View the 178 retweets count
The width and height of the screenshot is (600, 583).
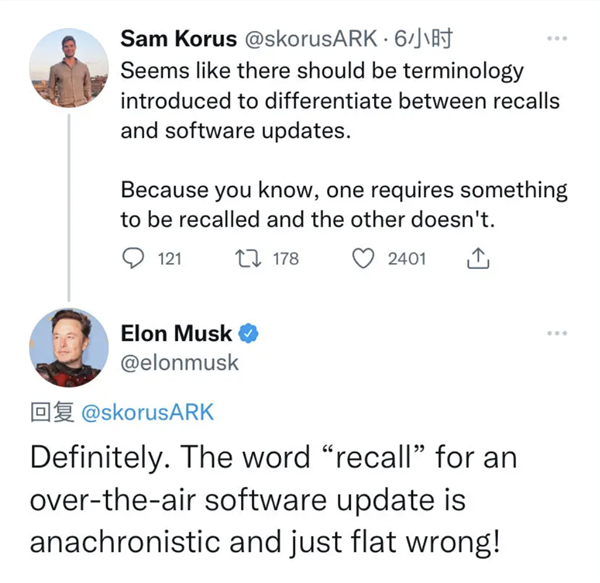coord(286,259)
